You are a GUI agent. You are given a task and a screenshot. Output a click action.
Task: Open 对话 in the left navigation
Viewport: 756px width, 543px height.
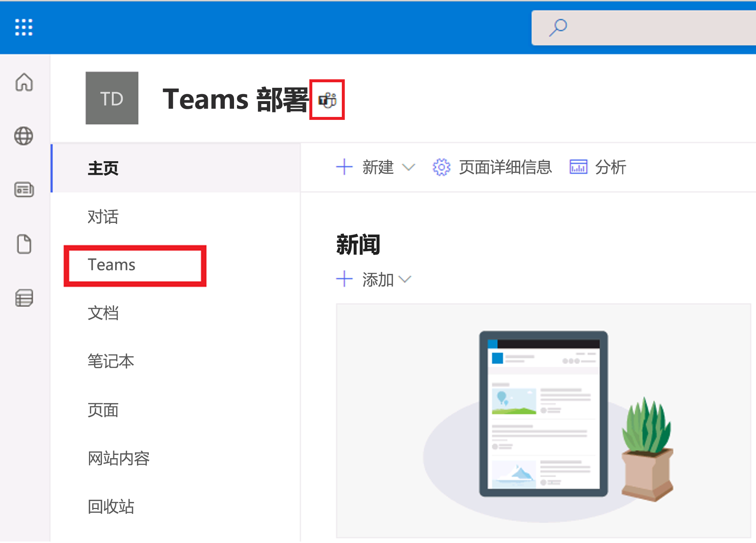(x=103, y=217)
